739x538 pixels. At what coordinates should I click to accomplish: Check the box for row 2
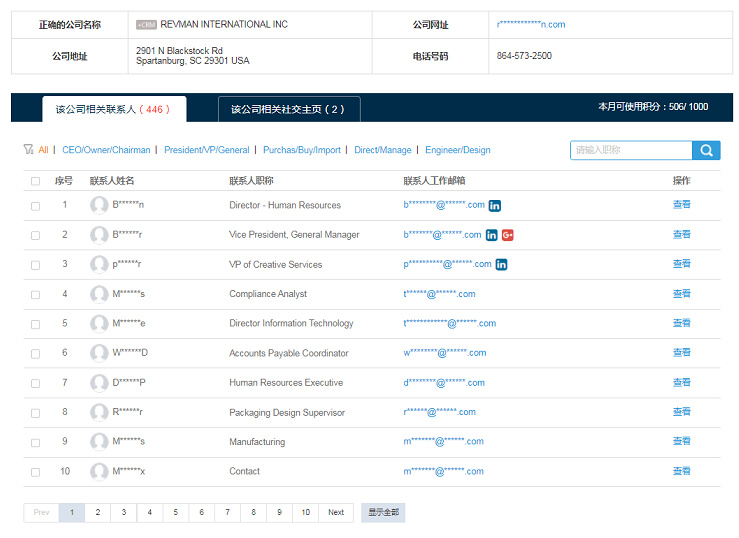pos(35,236)
